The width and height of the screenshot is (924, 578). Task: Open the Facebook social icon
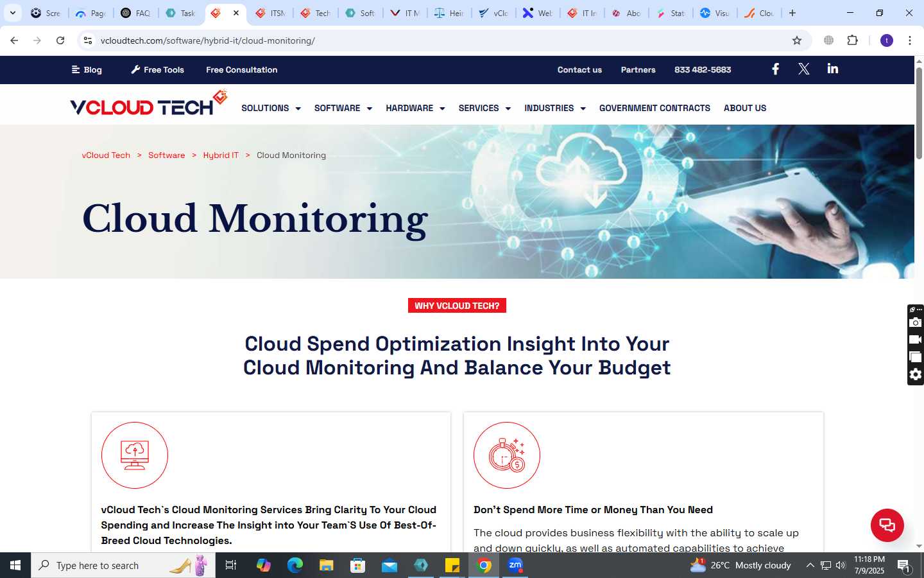pos(775,69)
